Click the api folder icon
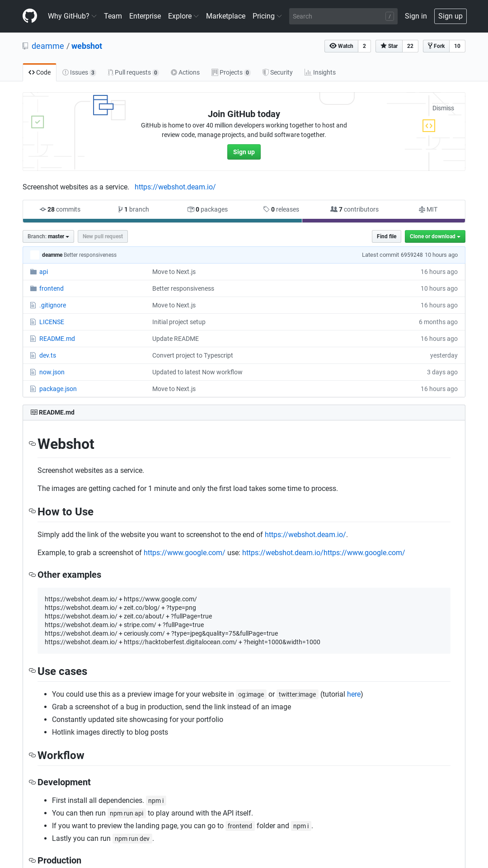This screenshot has height=868, width=488. pyautogui.click(x=33, y=272)
